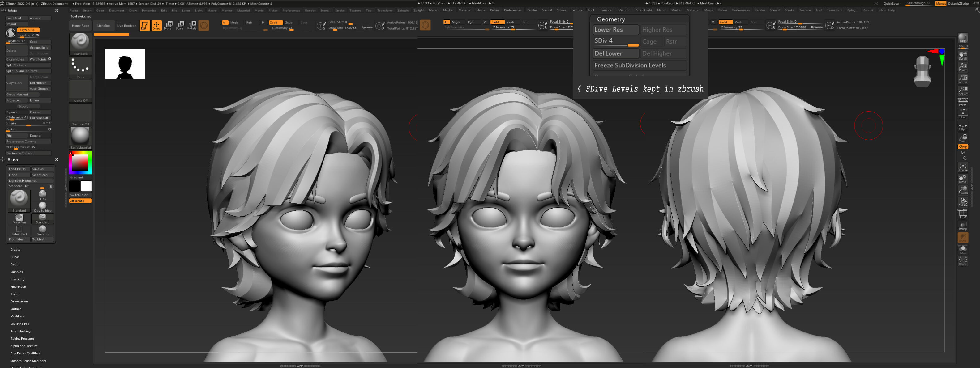
Task: Open the LightBox tab
Action: (x=104, y=25)
